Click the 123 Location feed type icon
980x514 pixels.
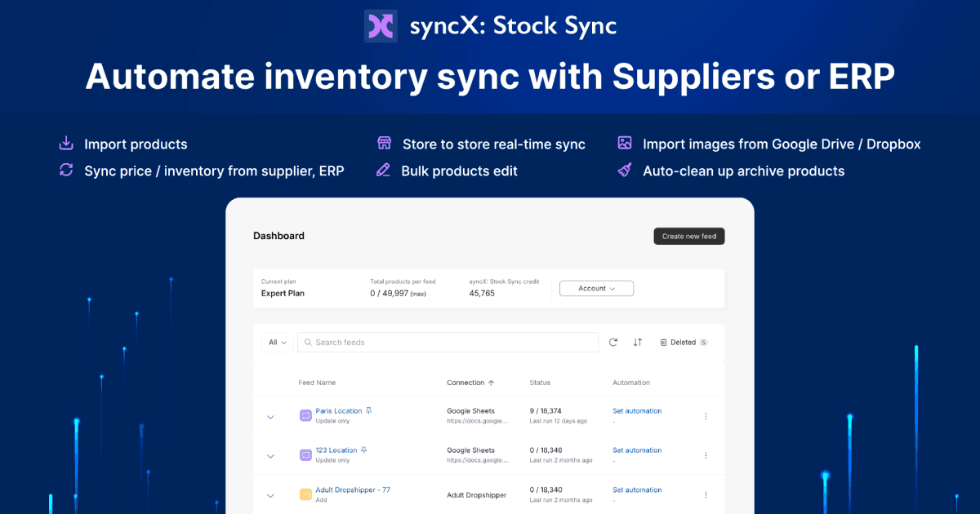(305, 454)
